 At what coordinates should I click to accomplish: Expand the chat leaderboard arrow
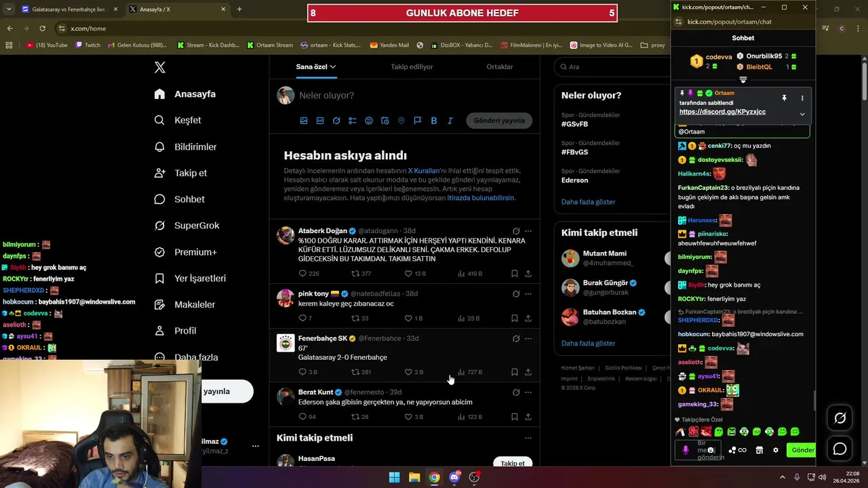pos(743,80)
